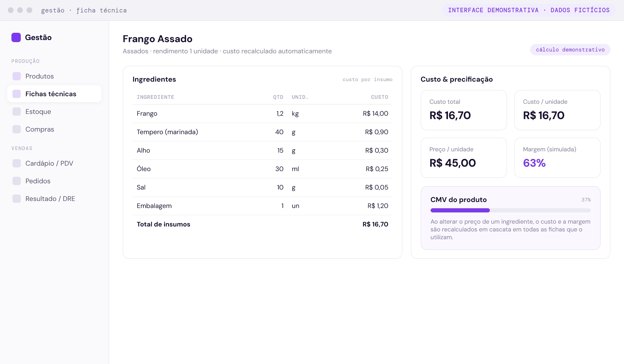Click the icon beside Cardápio / PDV
Viewport: 624px width, 364px height.
click(17, 163)
